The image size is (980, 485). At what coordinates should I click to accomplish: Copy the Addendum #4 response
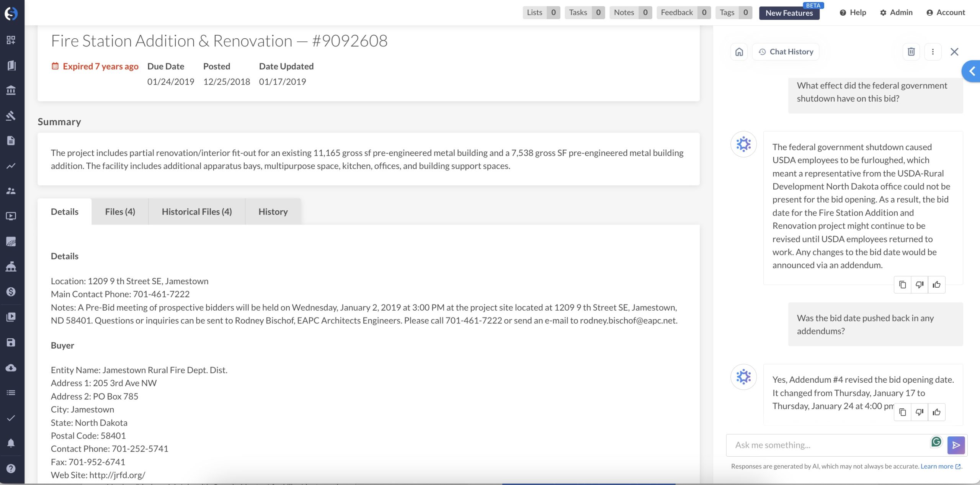coord(903,412)
